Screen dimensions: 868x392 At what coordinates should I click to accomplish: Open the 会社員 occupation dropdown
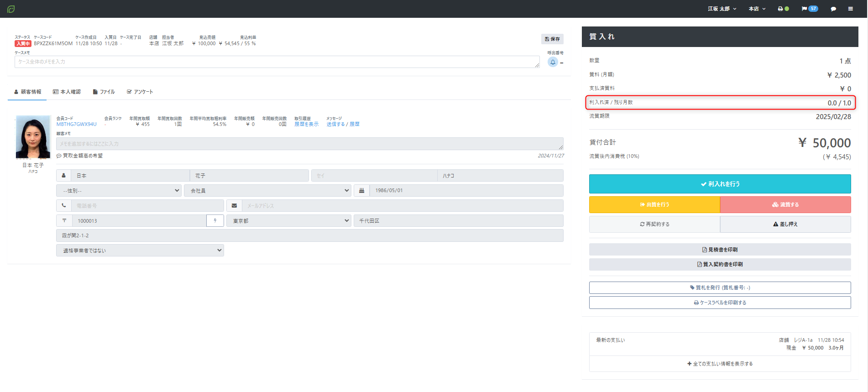(267, 191)
